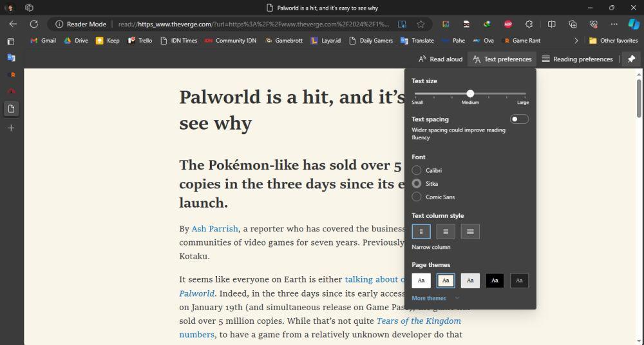The width and height of the screenshot is (644, 345).
Task: Open the Workspaces icon
Action: click(x=29, y=7)
